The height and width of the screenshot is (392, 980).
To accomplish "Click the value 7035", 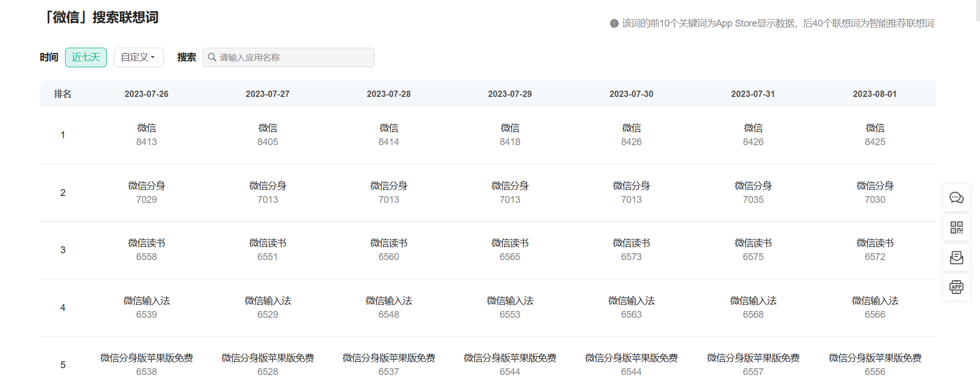I will (x=753, y=200).
